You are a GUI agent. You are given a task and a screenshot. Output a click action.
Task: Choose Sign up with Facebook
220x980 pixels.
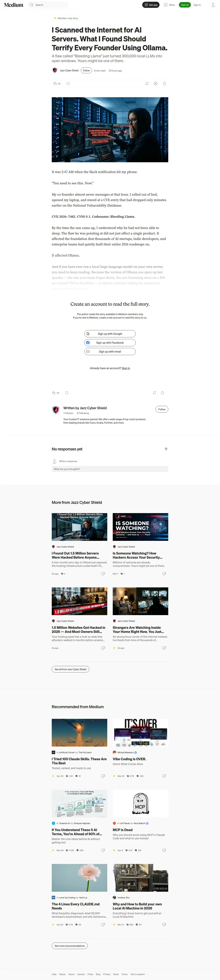click(x=110, y=343)
